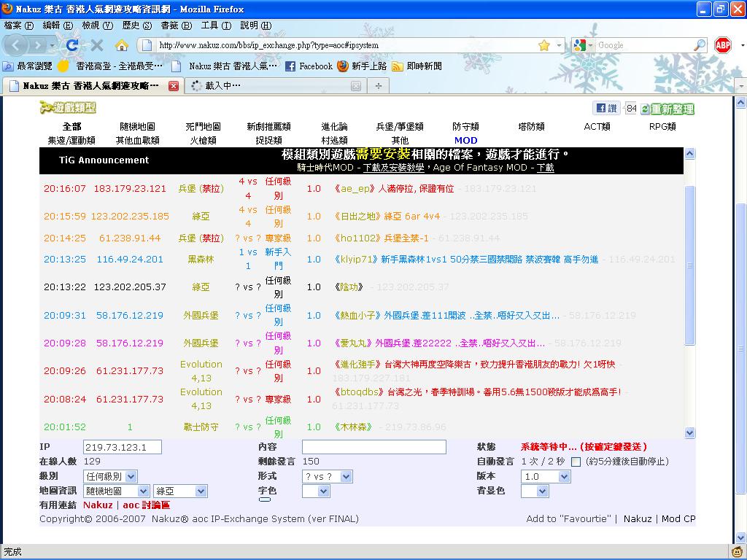Screen dimensions: 747x560
Task: Open the 級別 level dropdown
Action: (110, 476)
